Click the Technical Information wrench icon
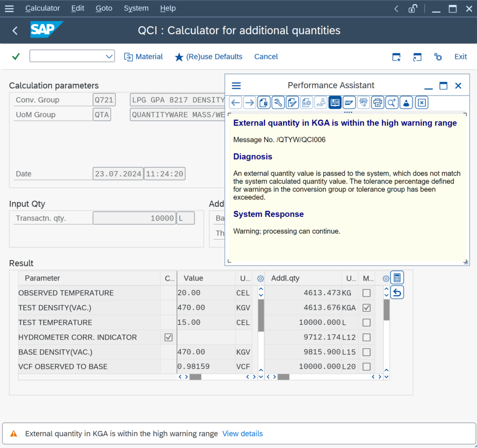477x448 pixels. 278,103
